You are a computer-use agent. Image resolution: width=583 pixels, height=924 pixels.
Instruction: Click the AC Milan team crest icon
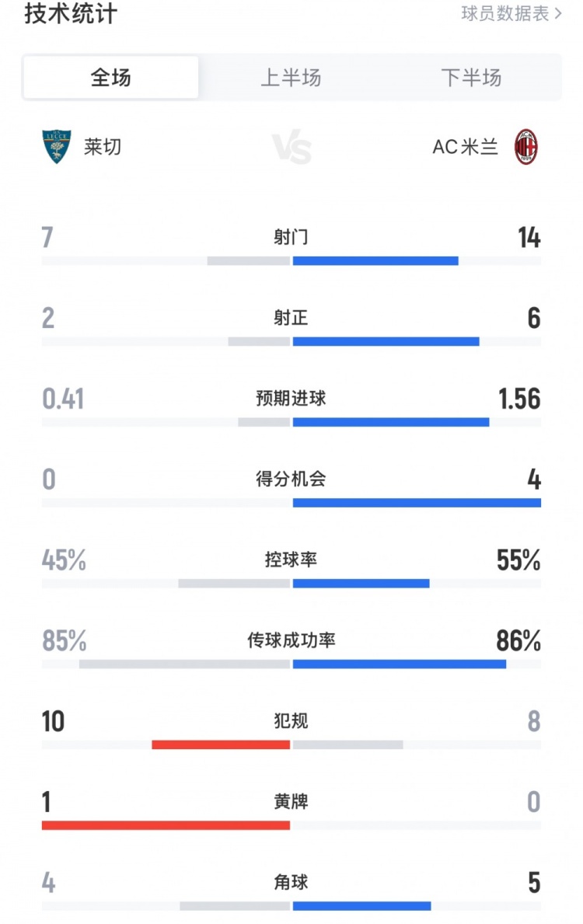[526, 146]
